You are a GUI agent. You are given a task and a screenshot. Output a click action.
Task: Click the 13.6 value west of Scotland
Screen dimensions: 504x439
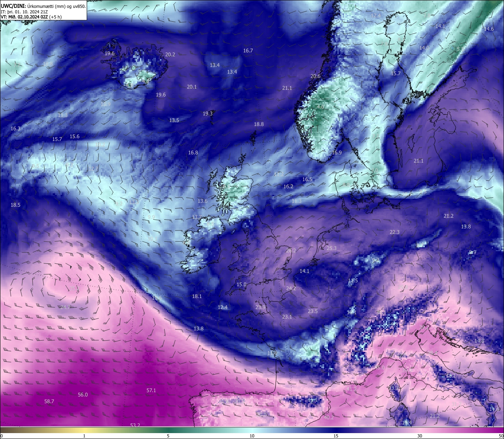[x=202, y=201]
